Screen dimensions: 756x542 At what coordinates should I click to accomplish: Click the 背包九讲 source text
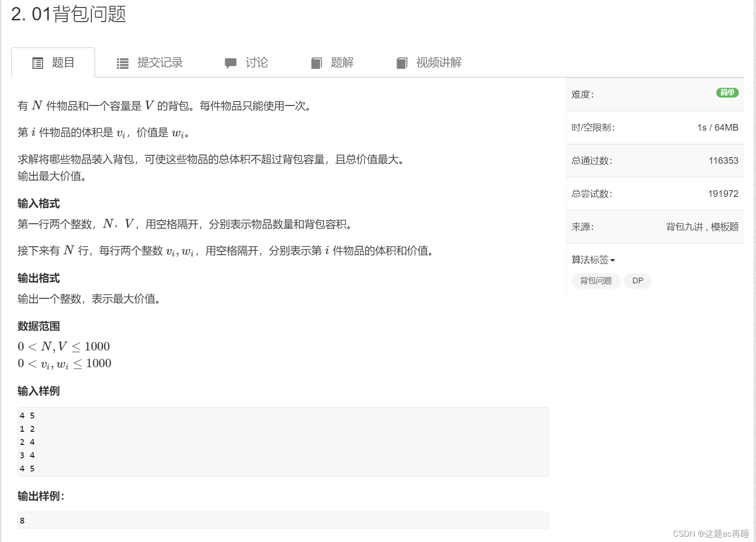tap(679, 226)
